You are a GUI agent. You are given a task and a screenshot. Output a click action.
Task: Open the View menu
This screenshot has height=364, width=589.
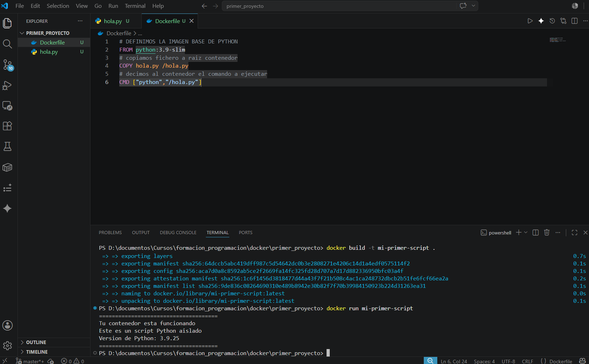82,6
